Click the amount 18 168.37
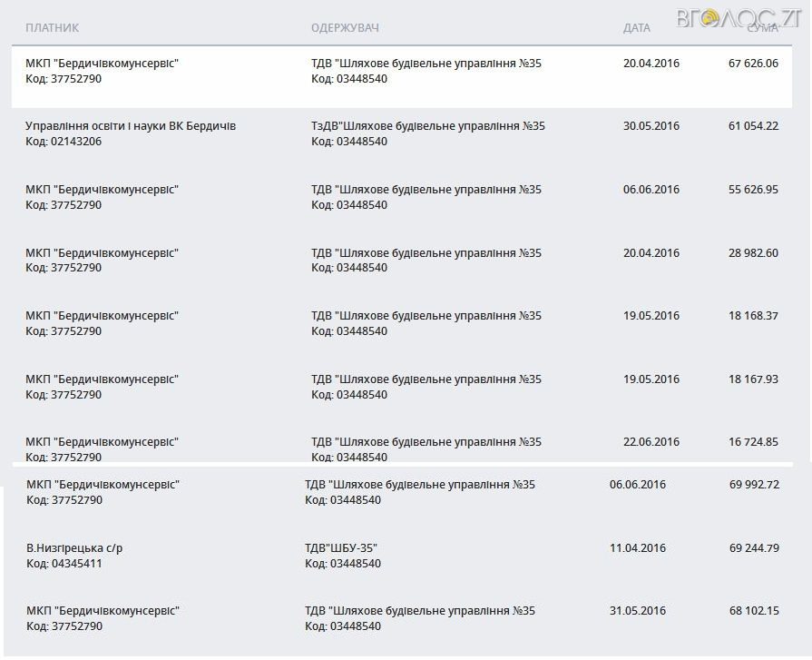Screen dimensions: 812x660 click(753, 316)
